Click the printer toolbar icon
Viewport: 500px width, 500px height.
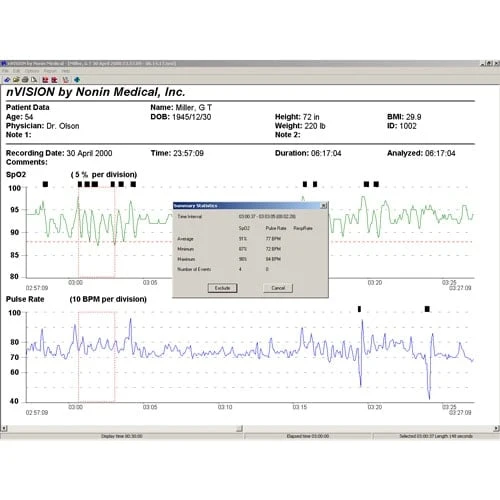(25, 80)
